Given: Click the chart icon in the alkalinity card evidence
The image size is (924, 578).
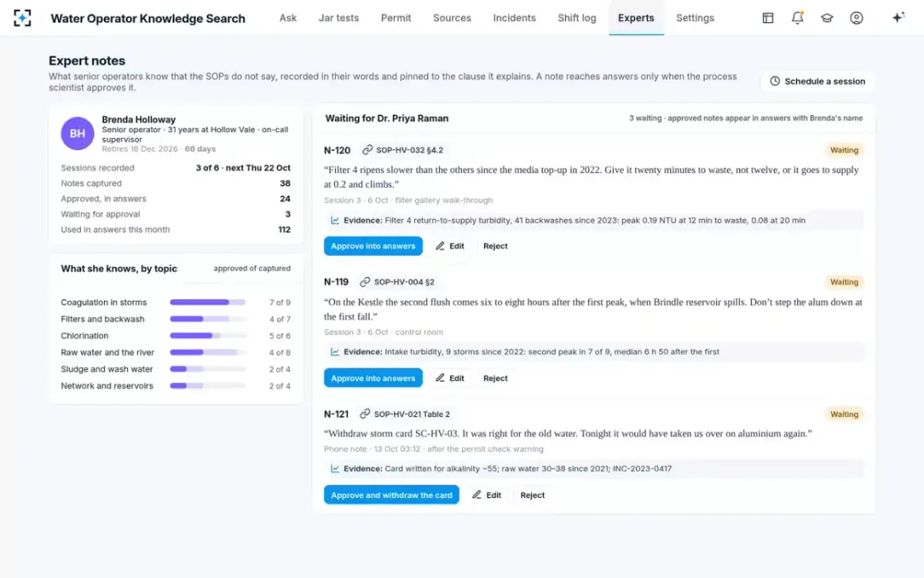Looking at the screenshot, I should point(335,469).
